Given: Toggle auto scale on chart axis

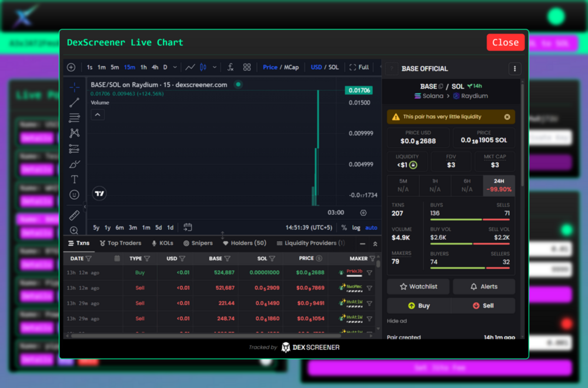Looking at the screenshot, I should [x=371, y=228].
